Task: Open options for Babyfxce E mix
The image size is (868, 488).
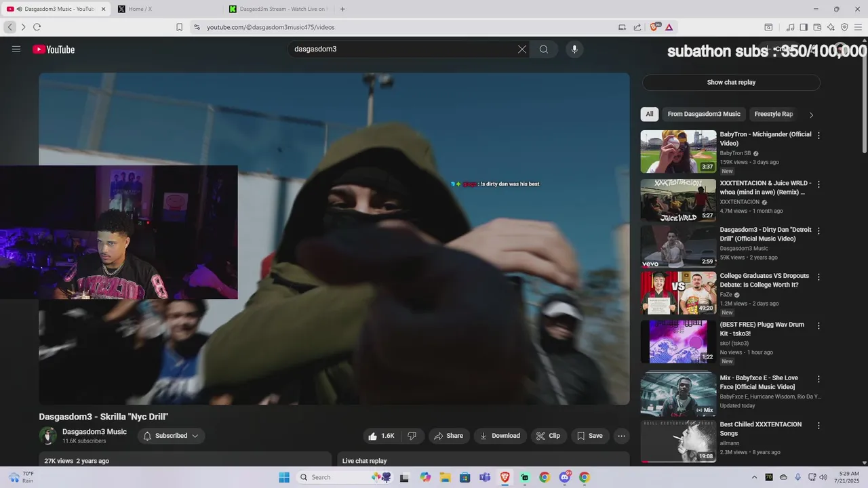Action: pyautogui.click(x=818, y=379)
